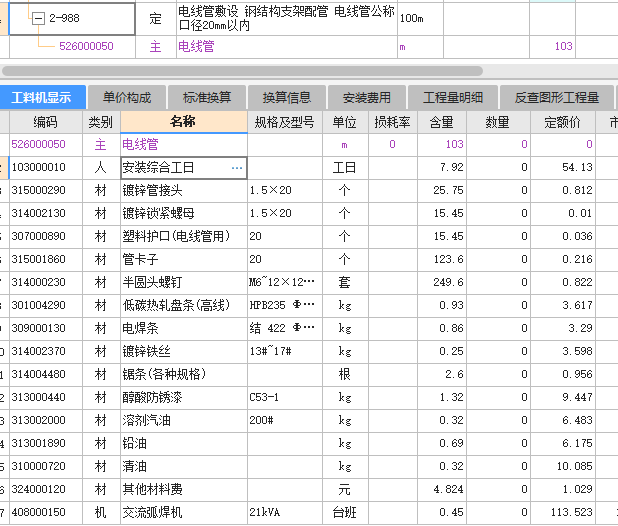Click code 307000890
Screen dimensions: 618x526
click(x=39, y=236)
